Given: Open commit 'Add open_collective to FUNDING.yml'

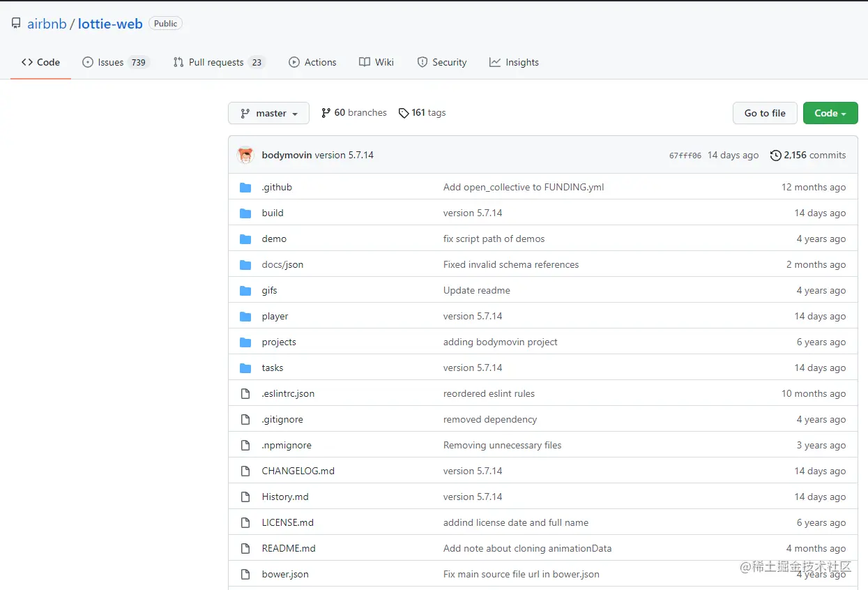Looking at the screenshot, I should pos(524,188).
